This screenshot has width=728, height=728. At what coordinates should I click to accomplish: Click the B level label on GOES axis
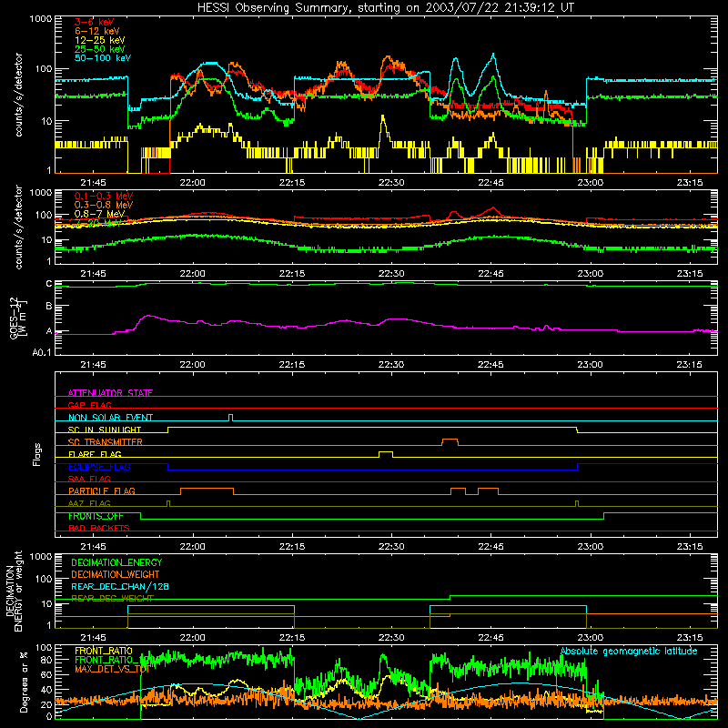(x=49, y=307)
